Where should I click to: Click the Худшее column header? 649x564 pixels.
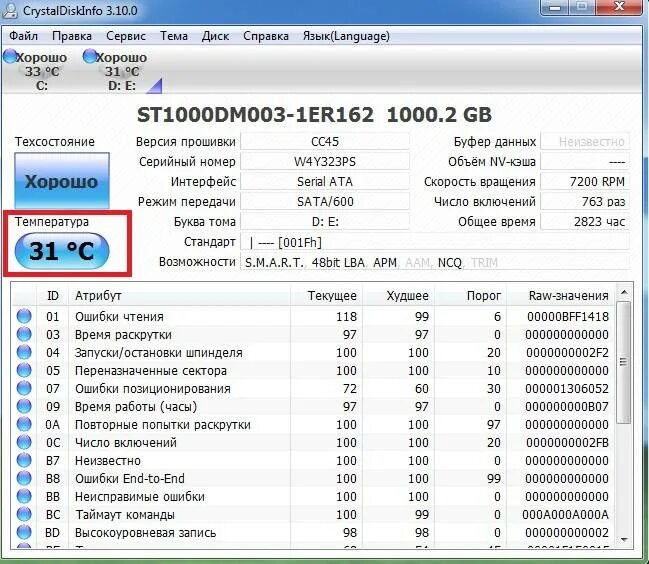[399, 296]
